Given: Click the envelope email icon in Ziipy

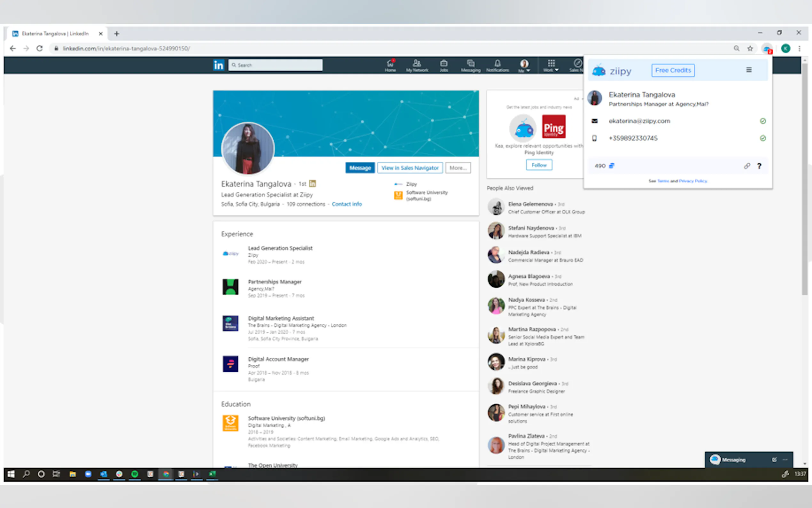Looking at the screenshot, I should tap(595, 121).
